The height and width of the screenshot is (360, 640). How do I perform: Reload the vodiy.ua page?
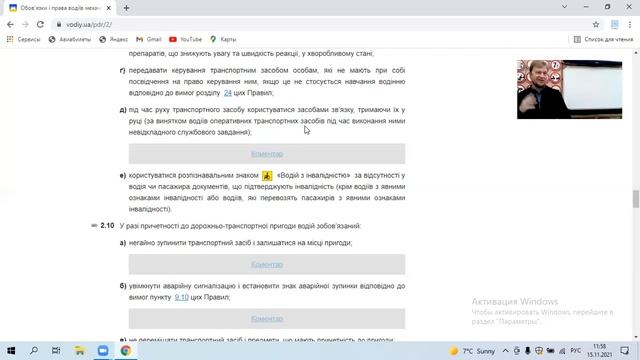40,24
